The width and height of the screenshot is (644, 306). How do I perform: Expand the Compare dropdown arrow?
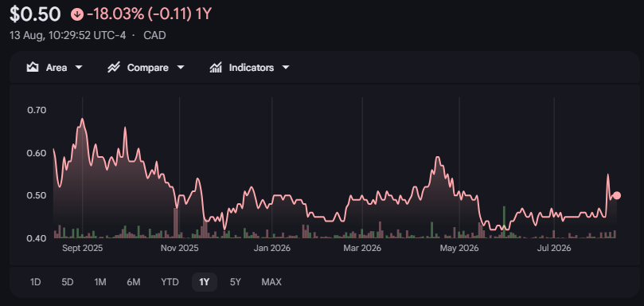point(180,68)
